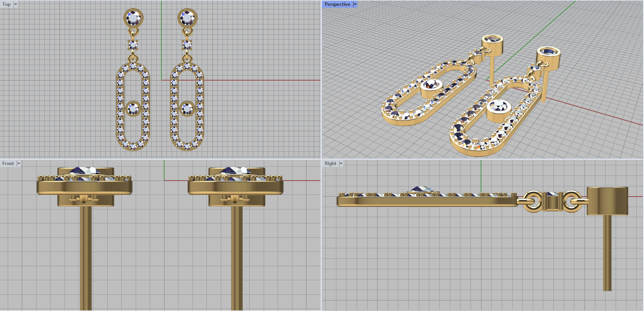Expand the Perspective viewport dropdown arrow
Image resolution: width=644 pixels, height=311 pixels.
[x=355, y=4]
